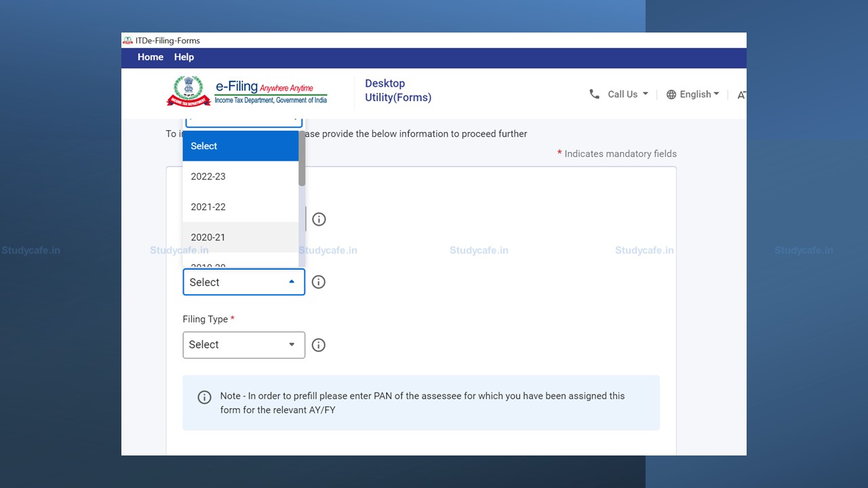Click info icon beside Filing Type dropdown
Viewport: 868px width, 488px height.
click(x=318, y=345)
